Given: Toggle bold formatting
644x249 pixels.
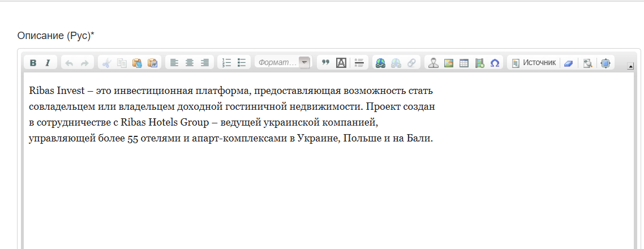Looking at the screenshot, I should coord(33,63).
